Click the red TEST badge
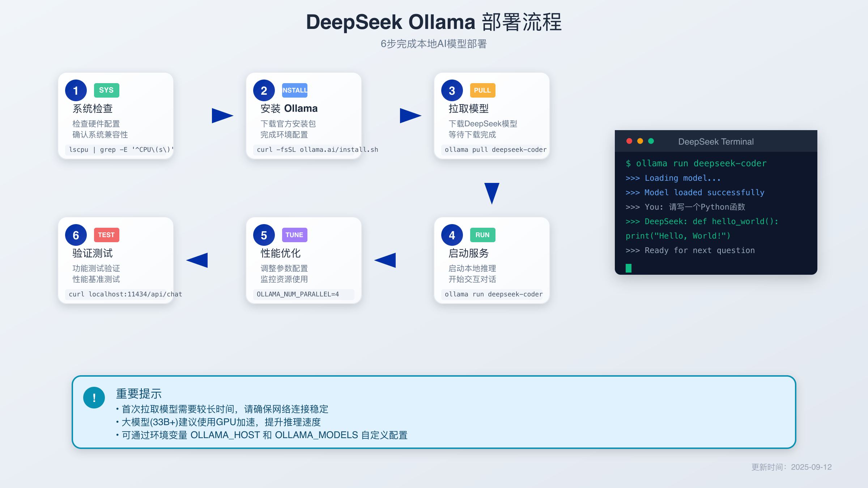868x488 pixels. point(107,235)
